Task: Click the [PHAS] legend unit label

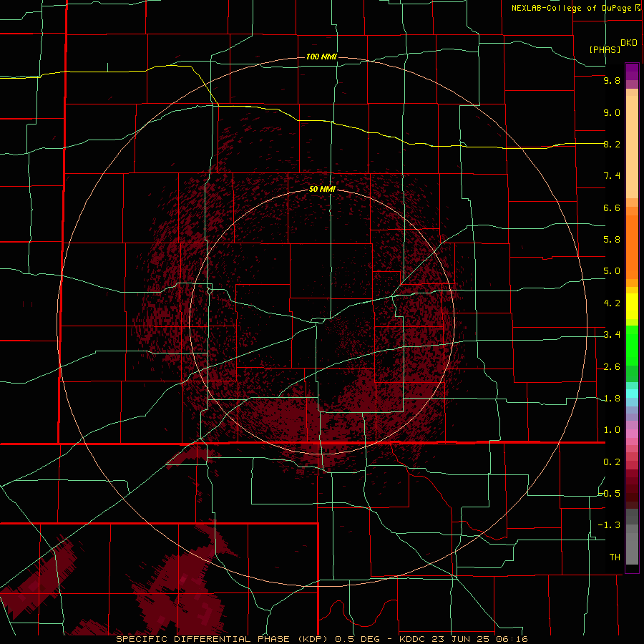Action: click(x=605, y=49)
